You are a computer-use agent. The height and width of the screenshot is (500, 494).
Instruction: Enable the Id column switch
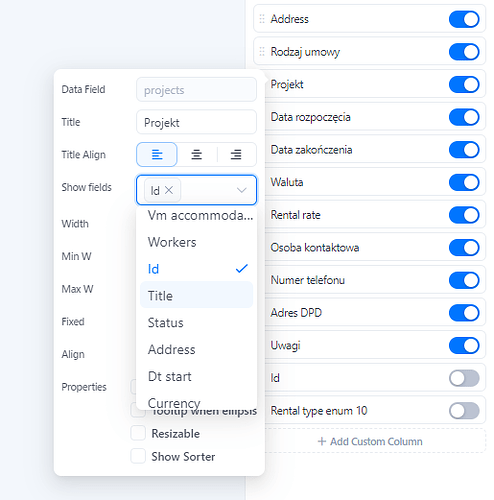(x=464, y=378)
